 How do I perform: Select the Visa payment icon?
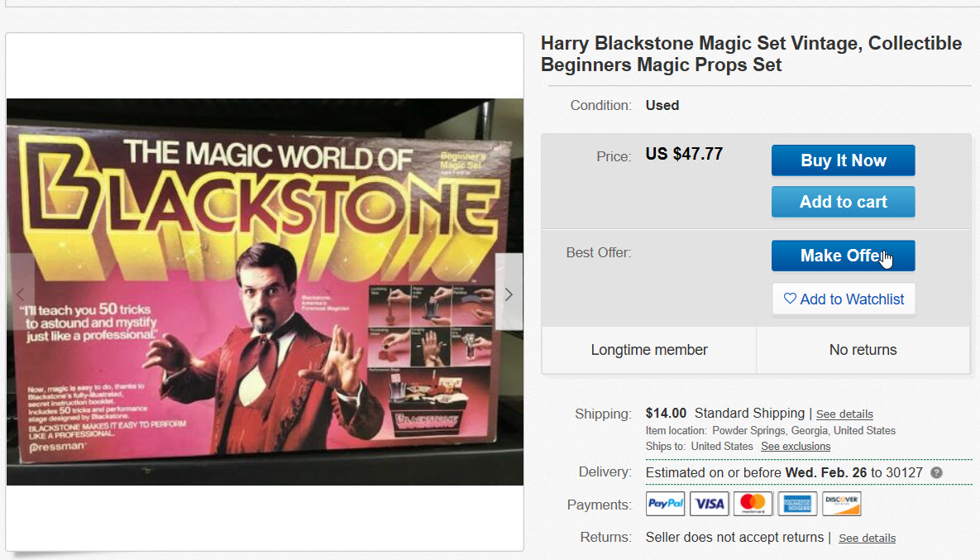pos(709,503)
